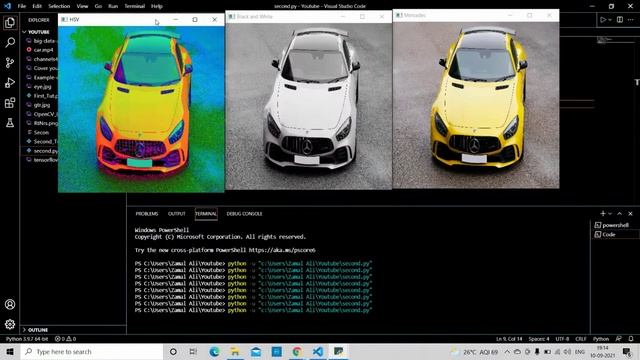Open the Edit menu

pyautogui.click(x=37, y=6)
